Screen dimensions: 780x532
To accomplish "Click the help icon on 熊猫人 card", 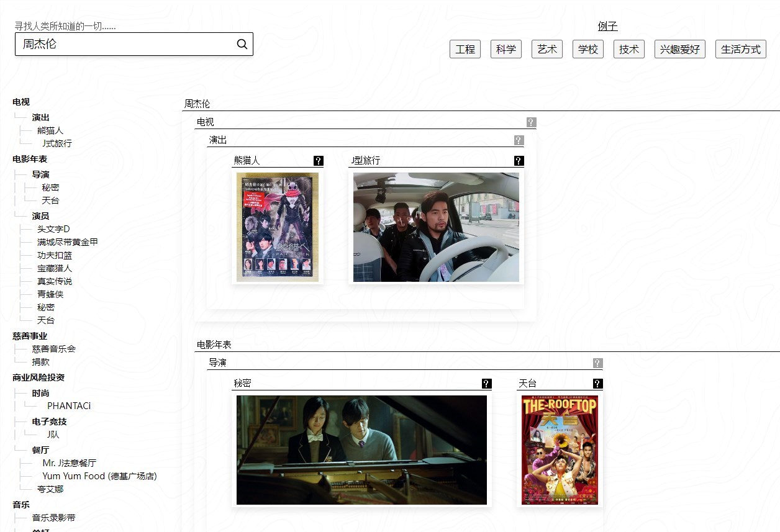I will 319,161.
